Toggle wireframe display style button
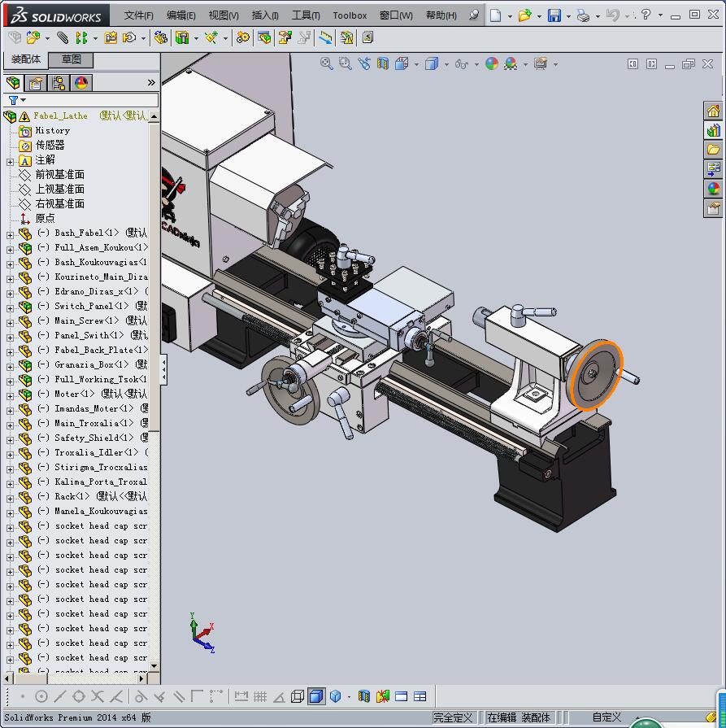Image resolution: width=726 pixels, height=728 pixels. coord(298,696)
